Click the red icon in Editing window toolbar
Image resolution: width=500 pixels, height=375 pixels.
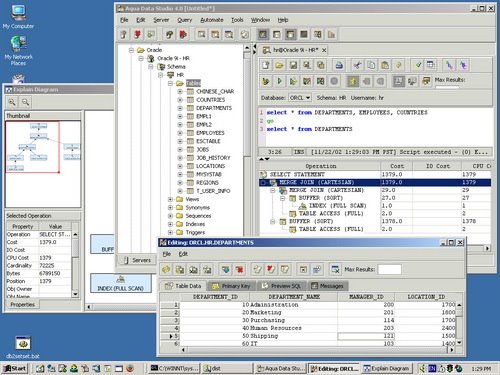click(239, 269)
